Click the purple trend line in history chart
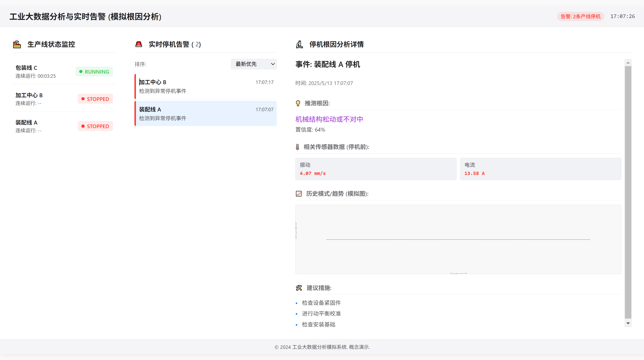This screenshot has height=360, width=644. pyautogui.click(x=458, y=239)
